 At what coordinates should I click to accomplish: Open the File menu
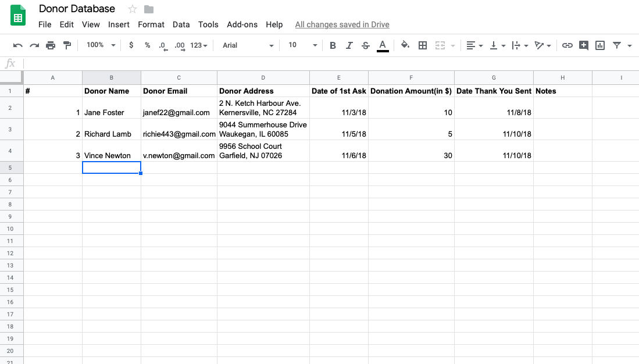click(45, 24)
